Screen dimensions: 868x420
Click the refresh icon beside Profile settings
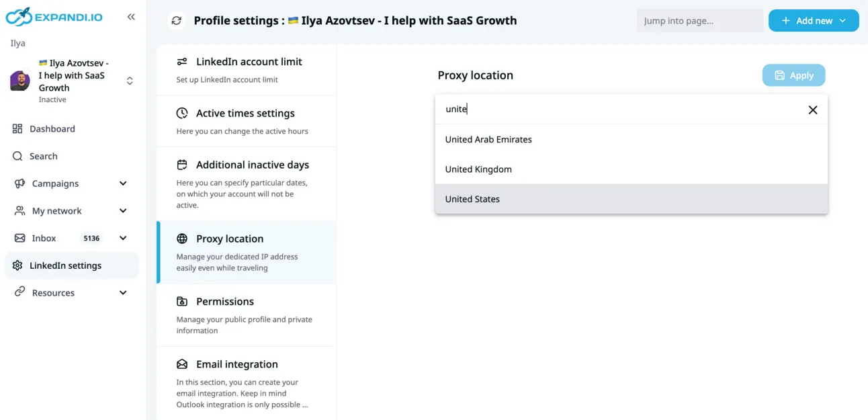pyautogui.click(x=177, y=21)
